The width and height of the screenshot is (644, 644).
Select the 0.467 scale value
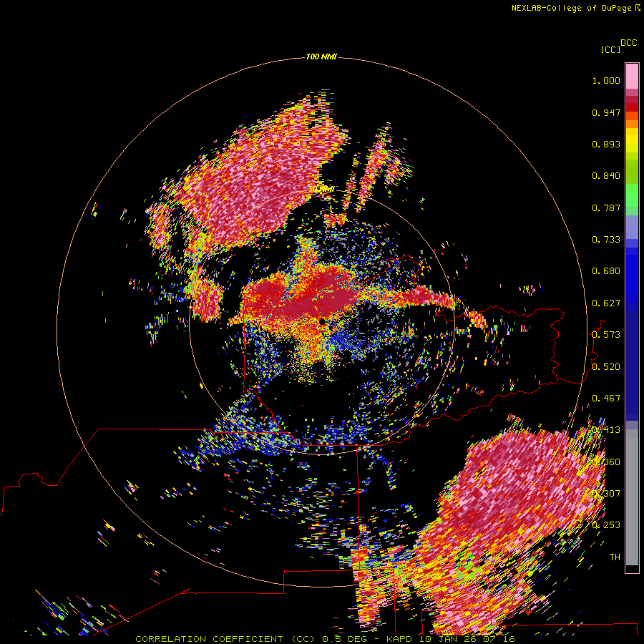tap(606, 398)
